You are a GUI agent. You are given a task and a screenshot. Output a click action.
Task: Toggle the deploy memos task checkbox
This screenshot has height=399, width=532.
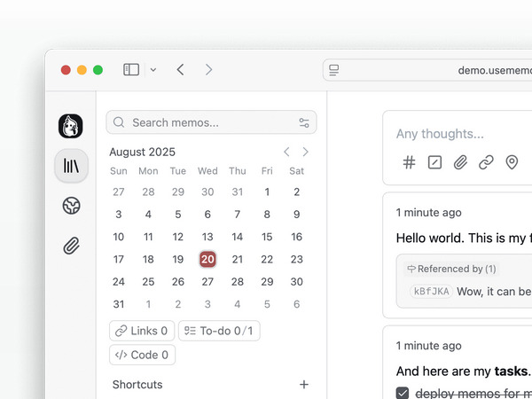(403, 393)
